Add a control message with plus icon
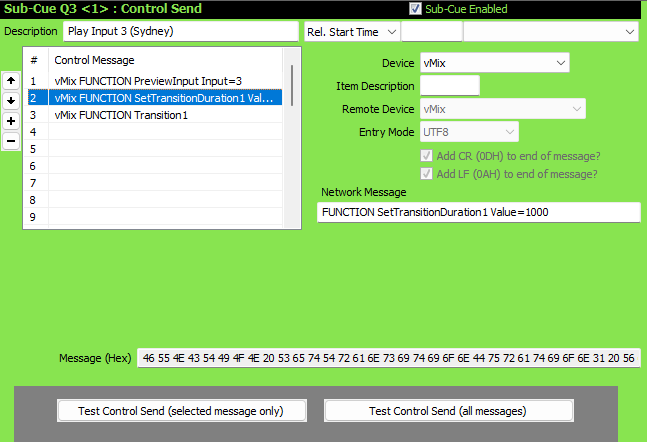 [11, 121]
